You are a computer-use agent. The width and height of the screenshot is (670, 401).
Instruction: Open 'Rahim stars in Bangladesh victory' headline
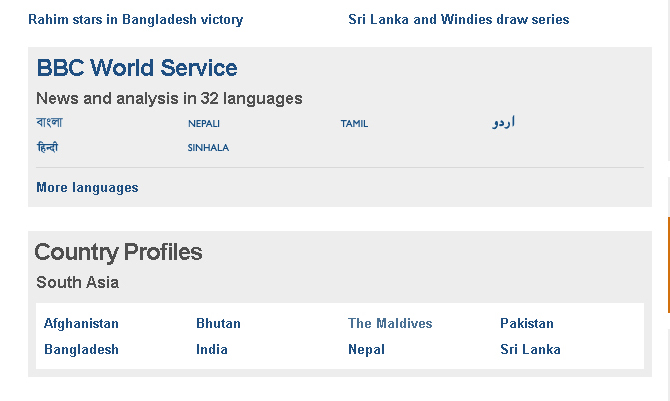click(135, 19)
